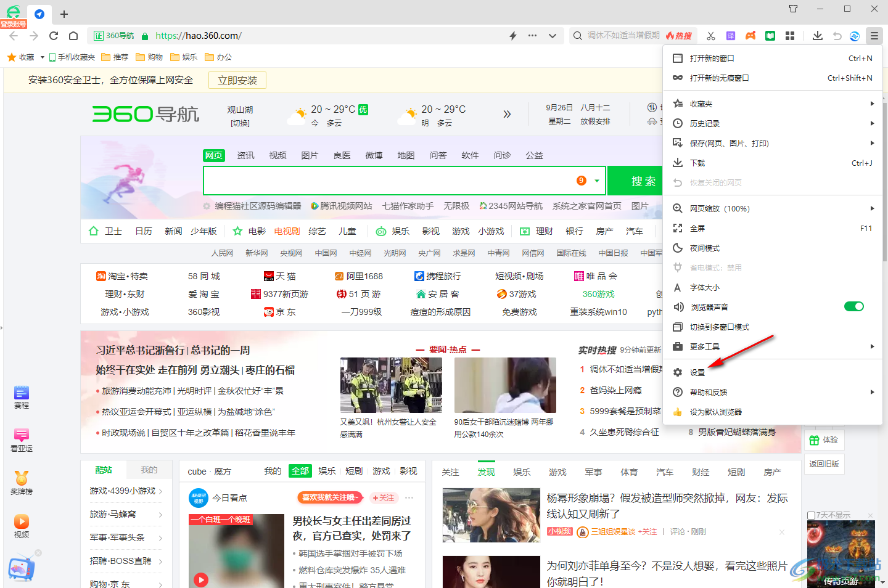
Task: Open 设置 from the menu
Action: tap(773, 372)
